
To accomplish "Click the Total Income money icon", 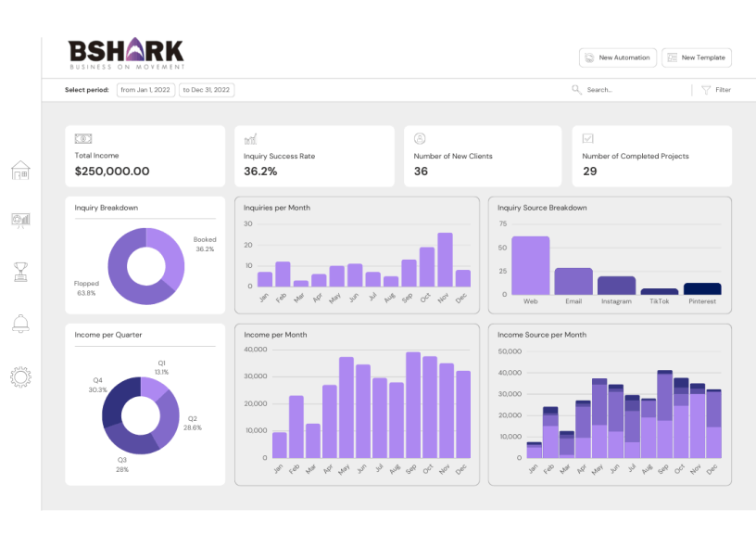I will point(83,138).
